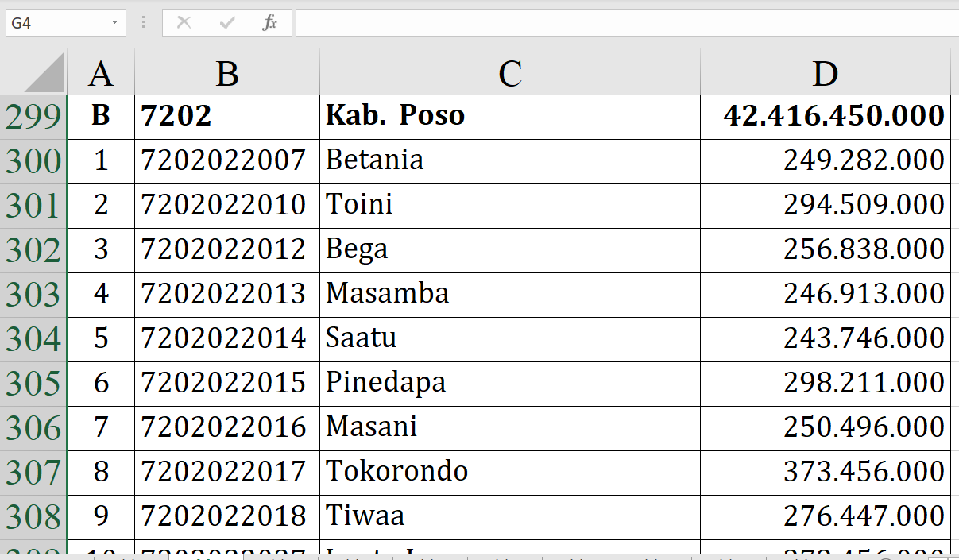Select cell containing 42.416.450.000
Image resolution: width=959 pixels, height=560 pixels.
[x=825, y=117]
